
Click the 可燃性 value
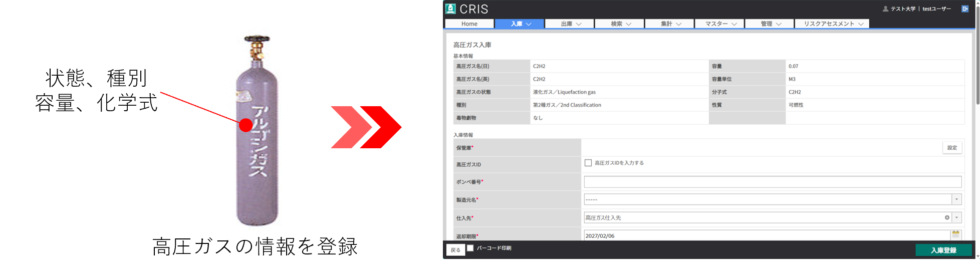point(796,105)
